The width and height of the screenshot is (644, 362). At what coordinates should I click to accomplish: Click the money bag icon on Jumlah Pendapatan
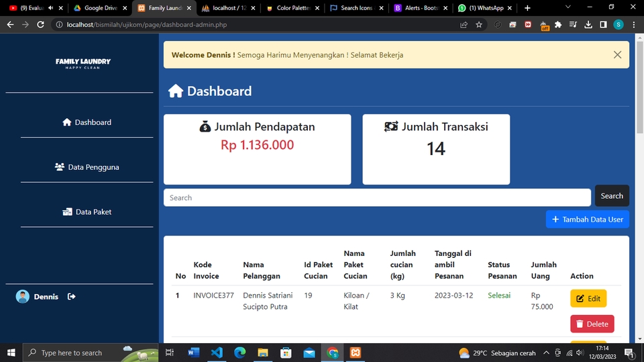coord(205,127)
